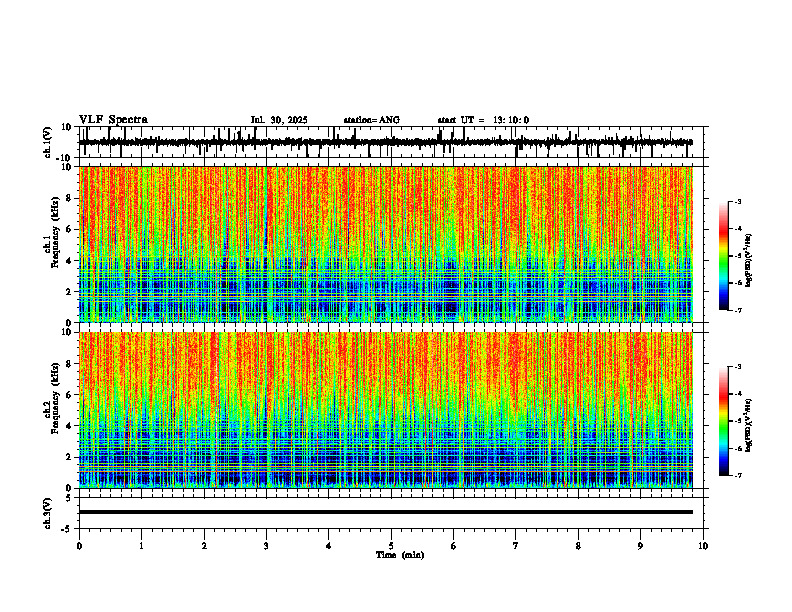Click the log(PSD) unit label beside ch.1 color bar
This screenshot has height=612, width=792.
coord(750,261)
